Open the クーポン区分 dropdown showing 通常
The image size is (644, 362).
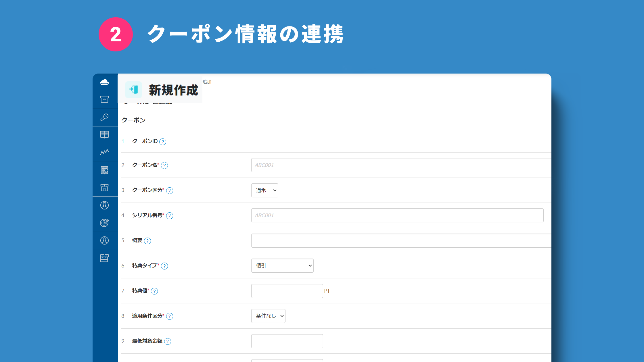pos(264,190)
